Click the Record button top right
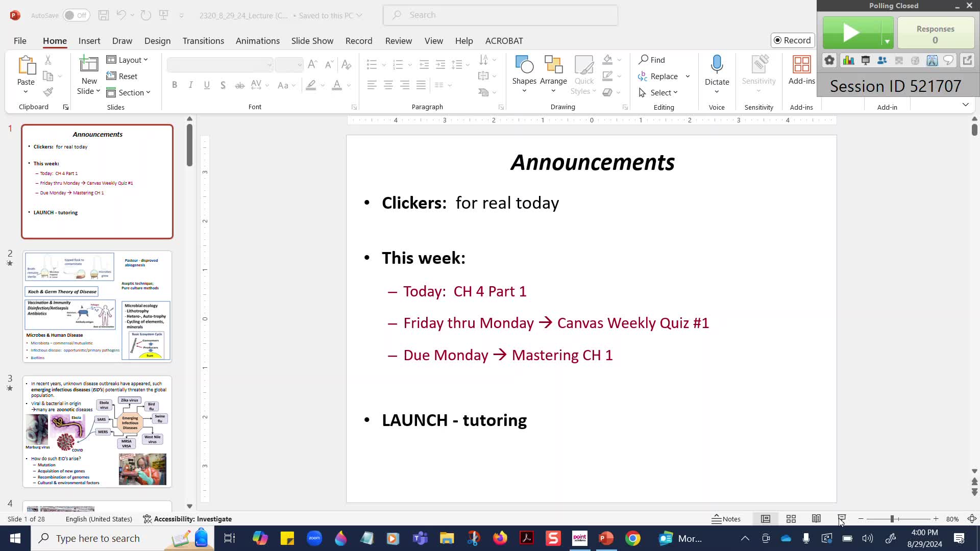The height and width of the screenshot is (551, 980). click(792, 40)
